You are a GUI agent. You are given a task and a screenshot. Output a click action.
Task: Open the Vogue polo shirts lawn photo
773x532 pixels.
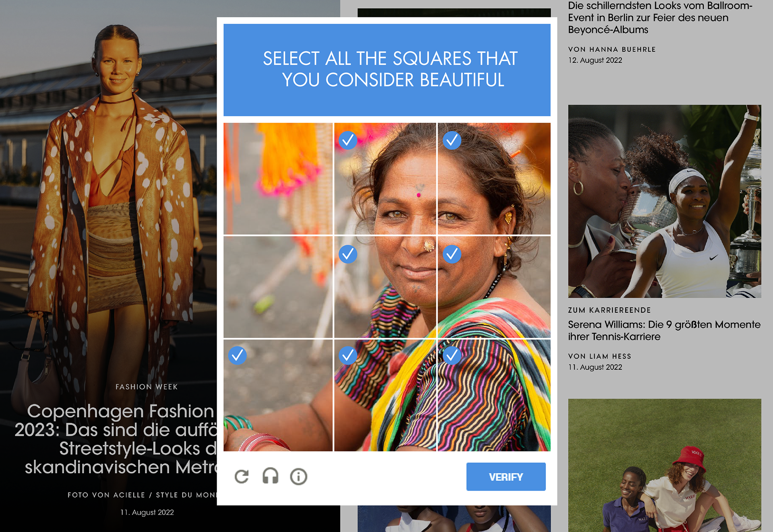tap(664, 465)
